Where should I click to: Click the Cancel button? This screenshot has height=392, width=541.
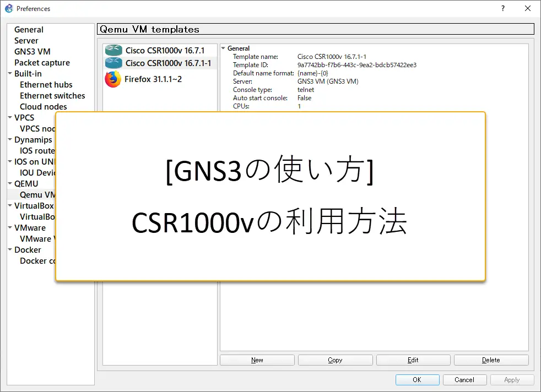(x=464, y=379)
